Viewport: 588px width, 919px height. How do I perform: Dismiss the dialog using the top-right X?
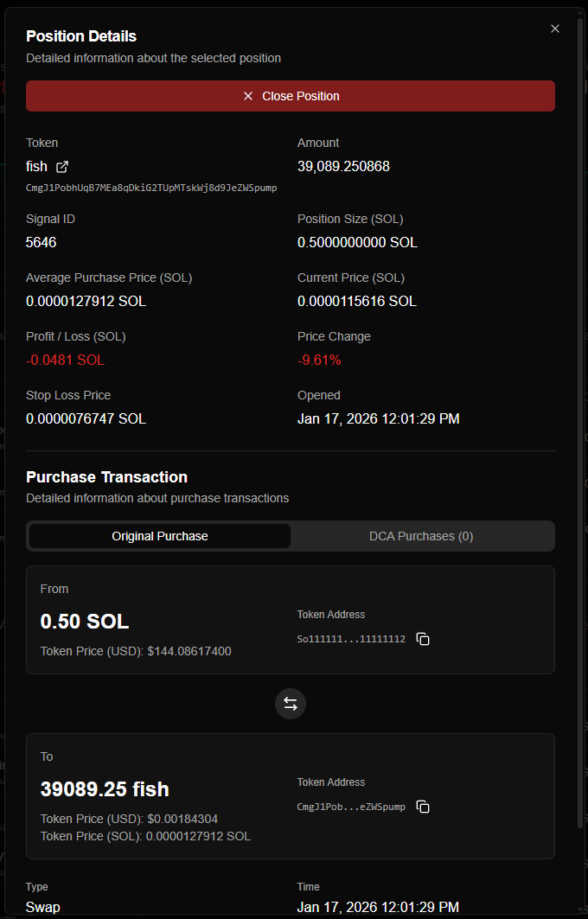pyautogui.click(x=554, y=28)
